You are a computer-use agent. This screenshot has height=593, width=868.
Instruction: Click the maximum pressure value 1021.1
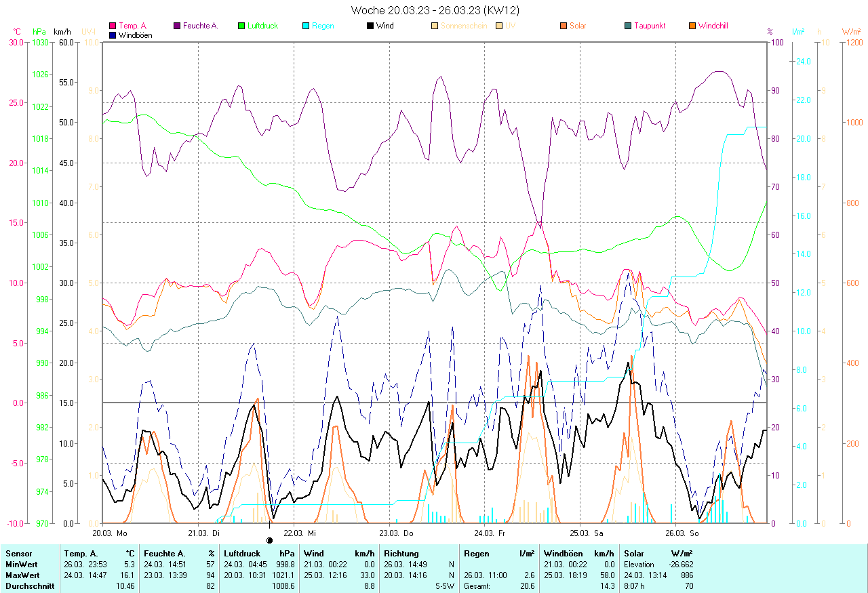coord(282,575)
